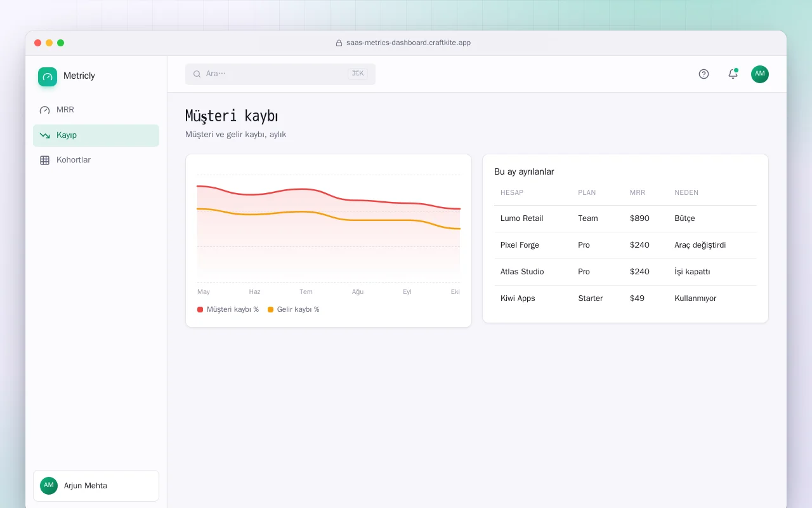Click the İşi kapattı reason cell
The width and height of the screenshot is (812, 508).
click(692, 272)
